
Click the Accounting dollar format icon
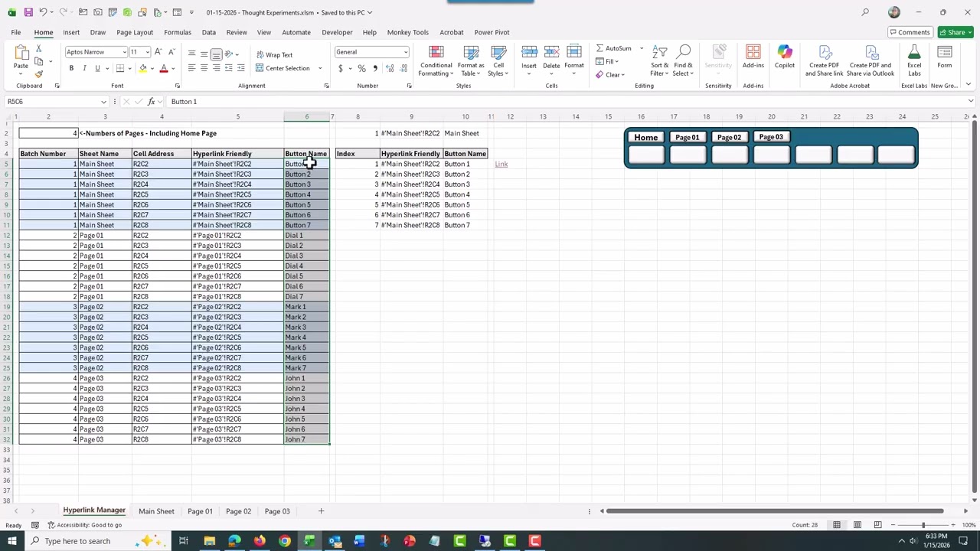pos(341,68)
